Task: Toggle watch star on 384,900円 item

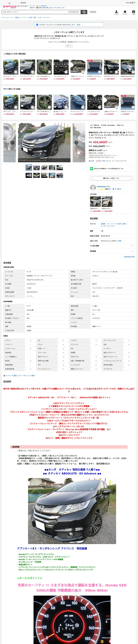Action: (33, 72)
